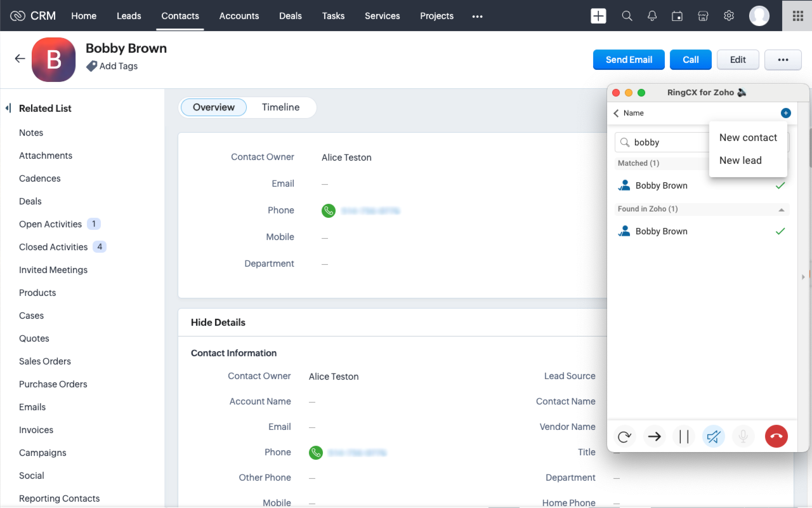This screenshot has height=508, width=812.
Task: Collapse the Related List sidebar
Action: coord(8,109)
